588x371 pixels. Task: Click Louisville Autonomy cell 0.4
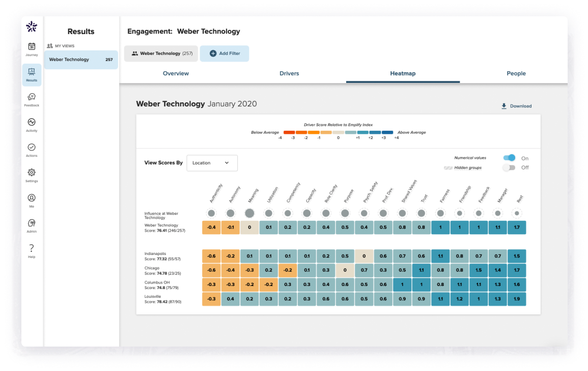[231, 299]
